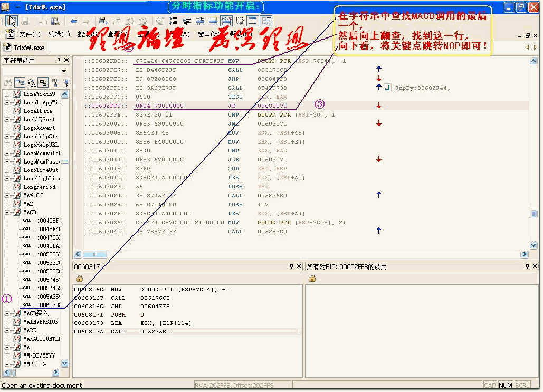Click scroll down arrow of disassembly view
The height and width of the screenshot is (392, 543).
point(534,245)
